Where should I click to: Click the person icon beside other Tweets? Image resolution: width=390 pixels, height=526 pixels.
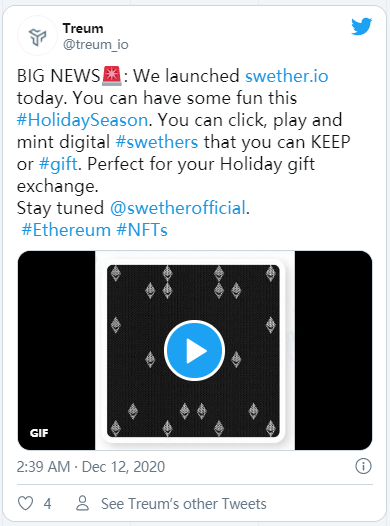pyautogui.click(x=82, y=503)
